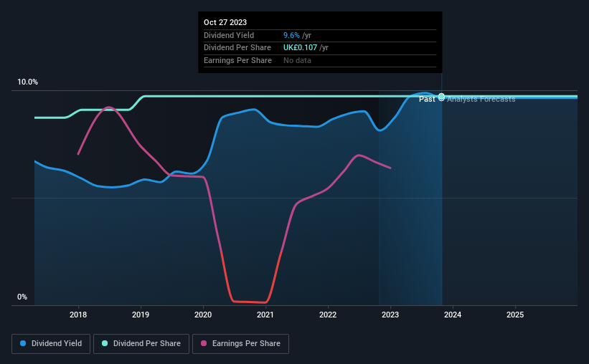The image size is (589, 364).
Task: Click the teal Dividend Per Share legend dot
Action: pyautogui.click(x=105, y=343)
